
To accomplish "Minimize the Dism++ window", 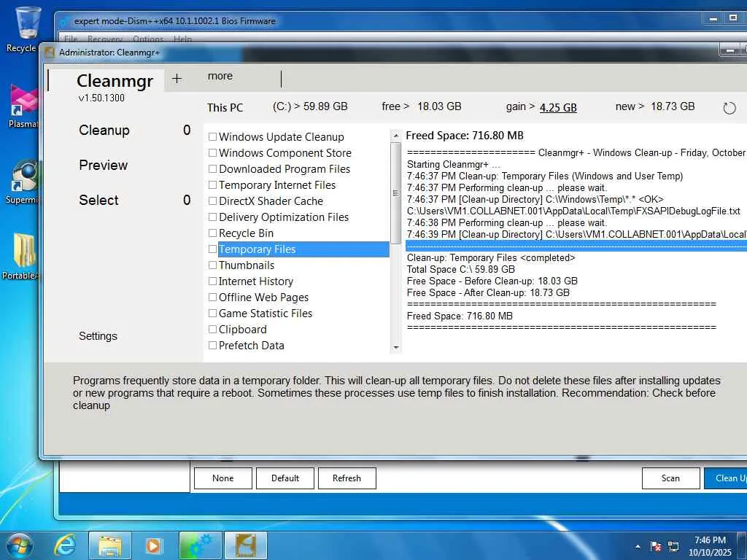I will click(713, 19).
